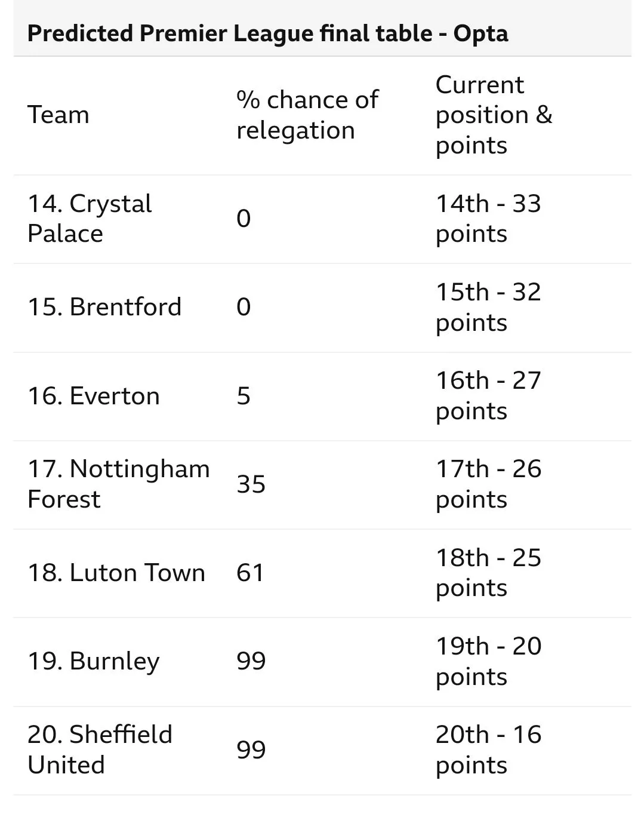The height and width of the screenshot is (814, 644).
Task: Click Nottingham Forest's 35 percent relegation value
Action: (x=251, y=484)
